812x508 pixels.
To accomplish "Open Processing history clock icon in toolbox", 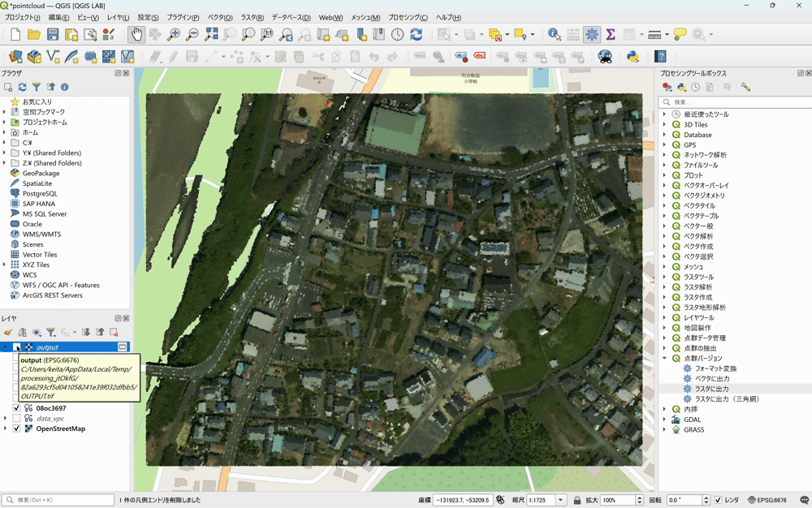I will (x=696, y=87).
